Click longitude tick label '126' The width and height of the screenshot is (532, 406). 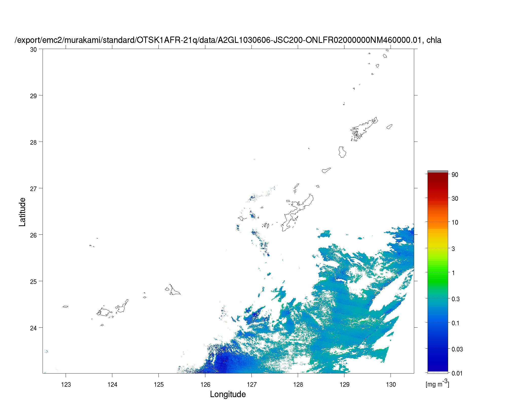(x=205, y=385)
